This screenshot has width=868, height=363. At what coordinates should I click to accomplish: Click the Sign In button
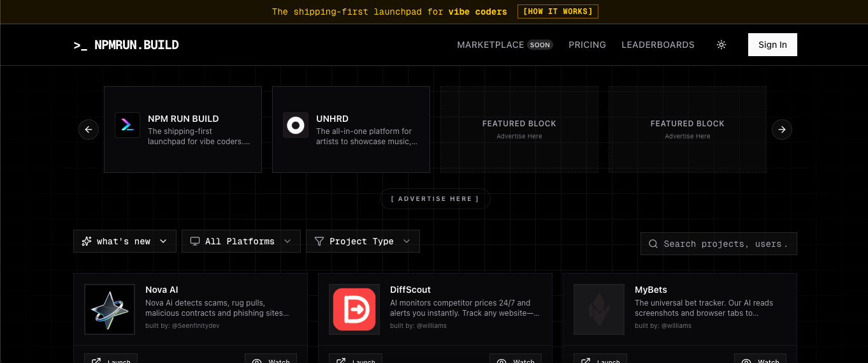772,45
